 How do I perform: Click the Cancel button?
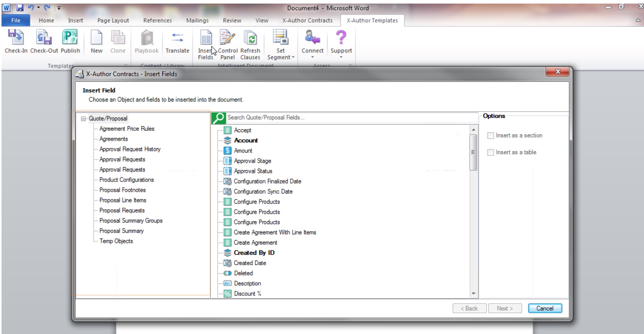[545, 308]
